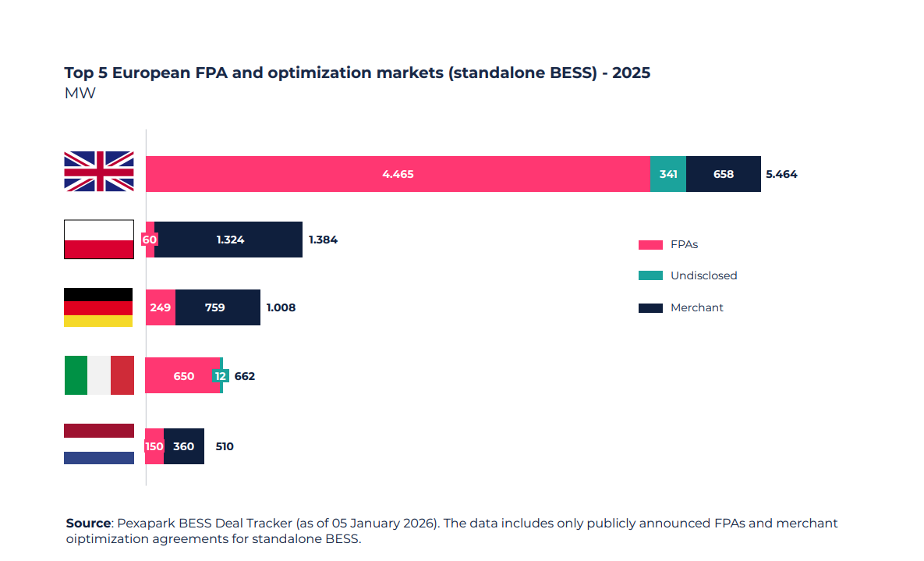
Task: Click the Netherlands total value 510
Action: (x=224, y=446)
